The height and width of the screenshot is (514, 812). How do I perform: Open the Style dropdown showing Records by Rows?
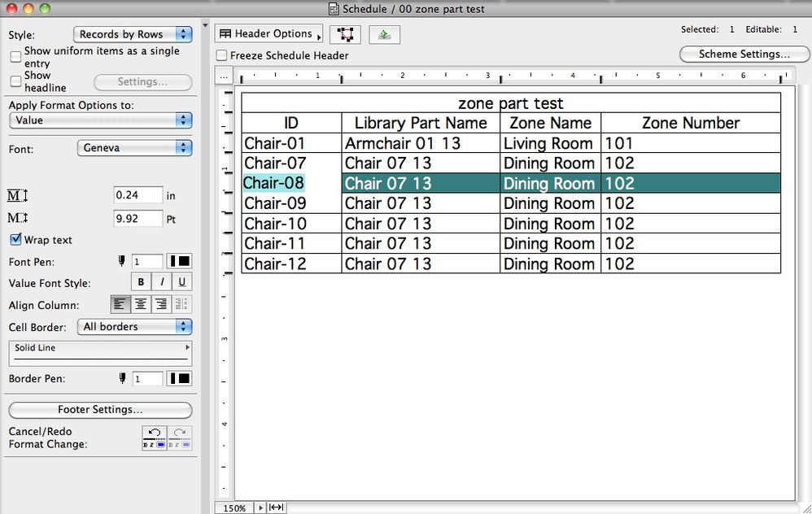[133, 34]
